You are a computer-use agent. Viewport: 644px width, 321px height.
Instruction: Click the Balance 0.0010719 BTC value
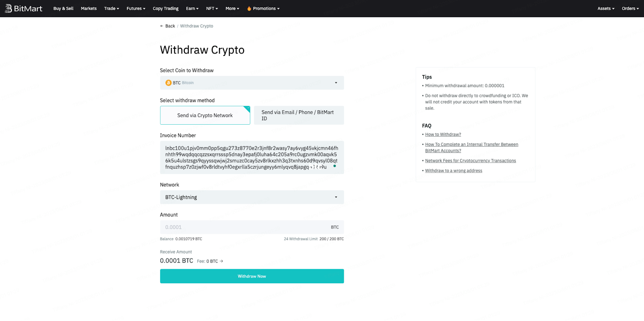[x=189, y=239]
